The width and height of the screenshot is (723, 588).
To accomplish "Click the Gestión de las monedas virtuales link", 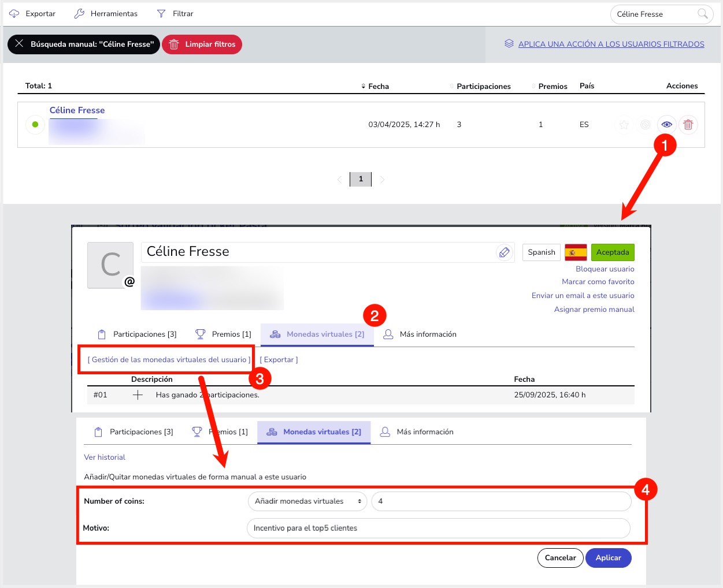I will (169, 360).
